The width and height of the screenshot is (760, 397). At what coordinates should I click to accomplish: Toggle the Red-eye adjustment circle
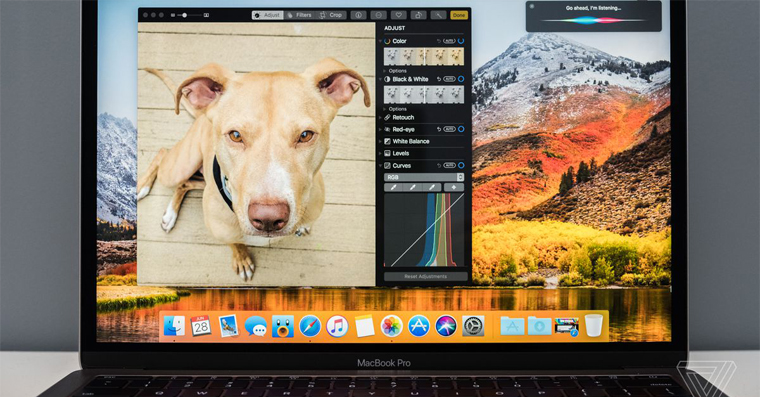(461, 129)
